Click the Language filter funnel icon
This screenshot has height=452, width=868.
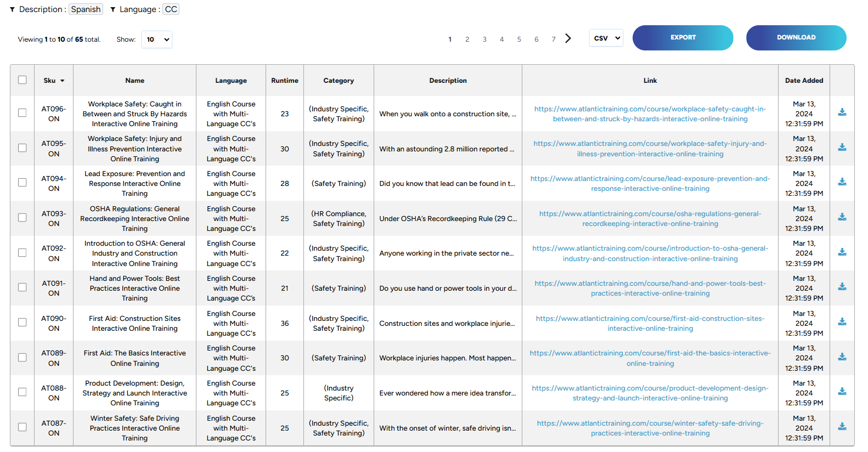click(x=113, y=10)
